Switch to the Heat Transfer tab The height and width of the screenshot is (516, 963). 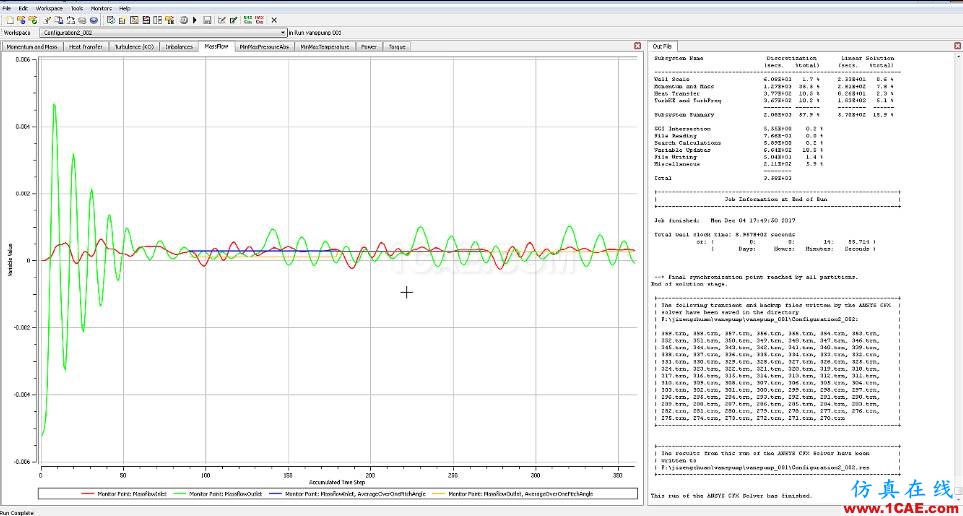86,47
